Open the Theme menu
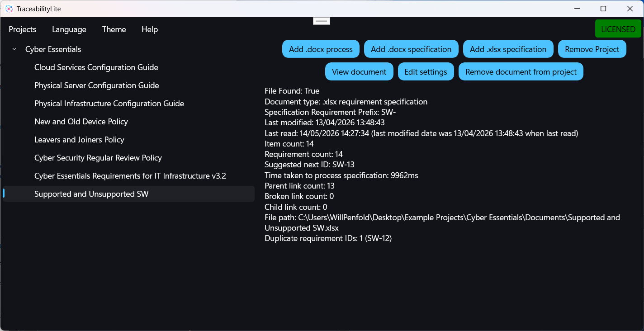 tap(114, 29)
